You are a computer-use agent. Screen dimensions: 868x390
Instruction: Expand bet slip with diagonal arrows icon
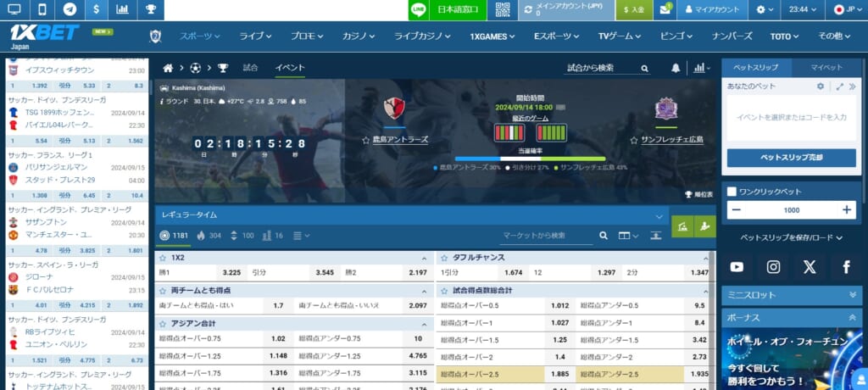click(840, 86)
